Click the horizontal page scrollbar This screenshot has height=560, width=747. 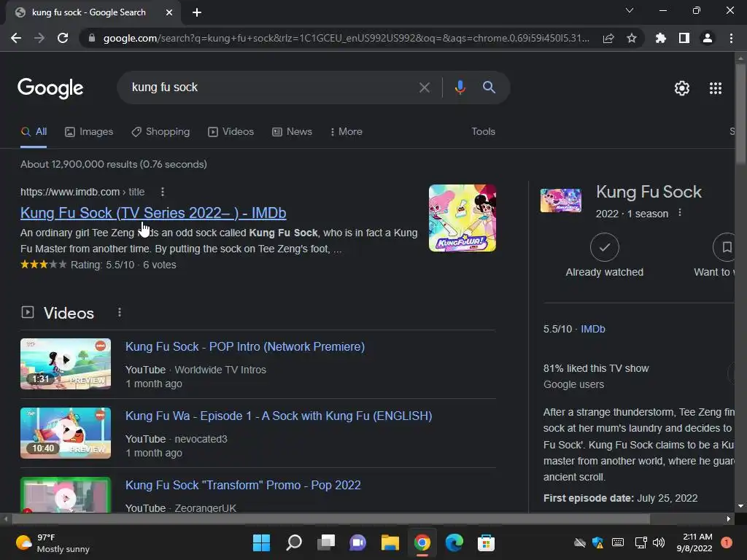(330, 519)
